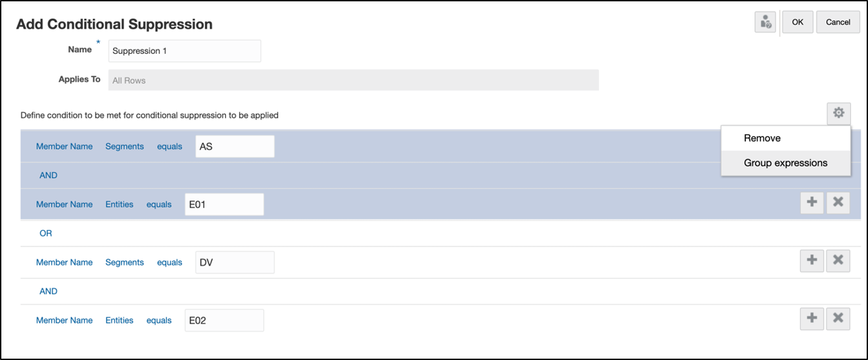Add a condition after the E02 row

[812, 319]
